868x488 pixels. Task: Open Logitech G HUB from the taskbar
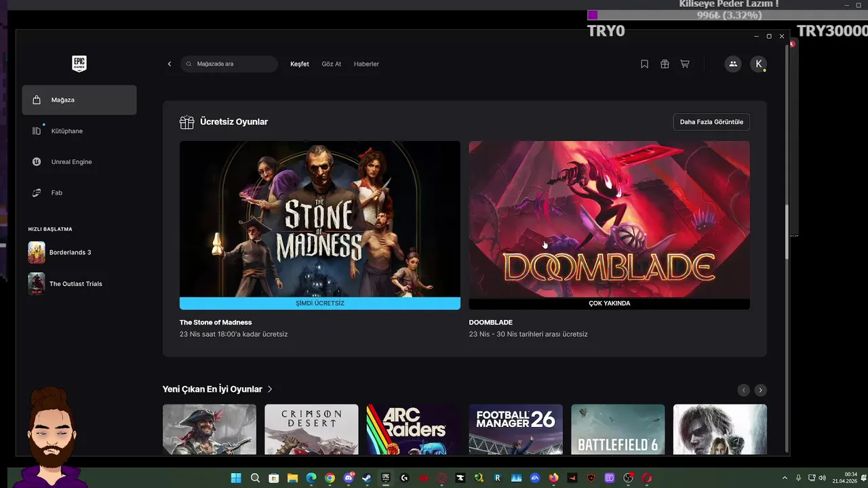pos(404,478)
